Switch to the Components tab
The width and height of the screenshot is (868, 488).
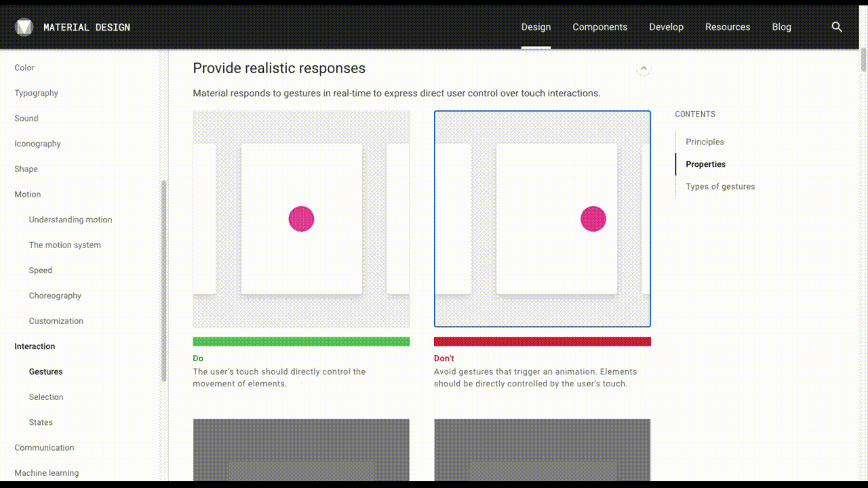coord(599,27)
